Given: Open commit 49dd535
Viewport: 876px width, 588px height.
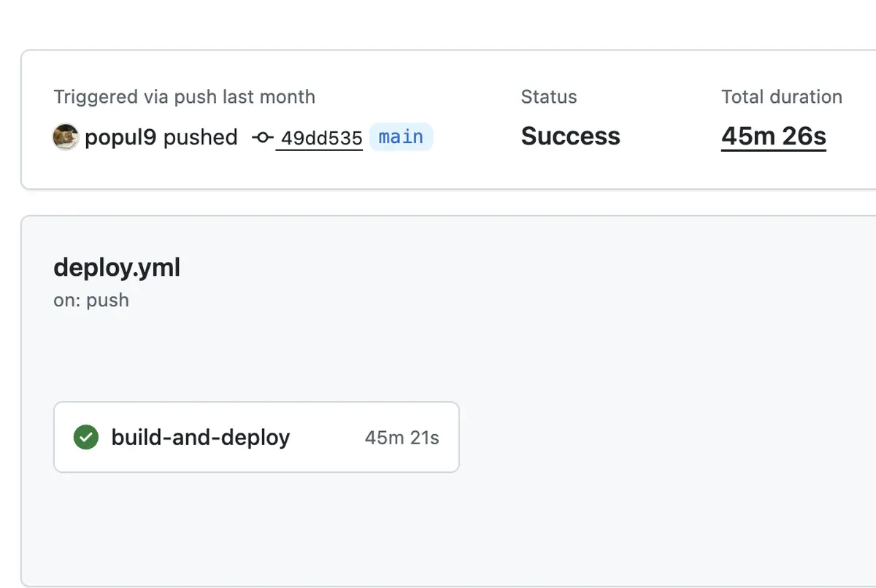Looking at the screenshot, I should coord(319,137).
